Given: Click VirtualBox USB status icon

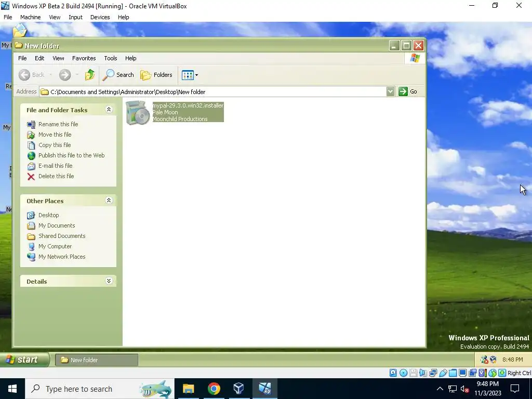Looking at the screenshot, I should (x=443, y=373).
